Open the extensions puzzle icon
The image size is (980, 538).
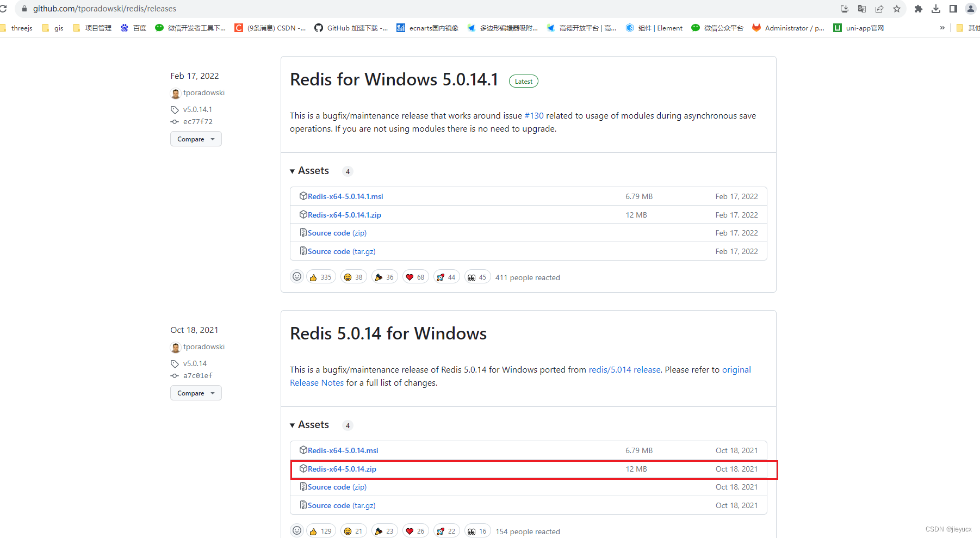coord(919,9)
